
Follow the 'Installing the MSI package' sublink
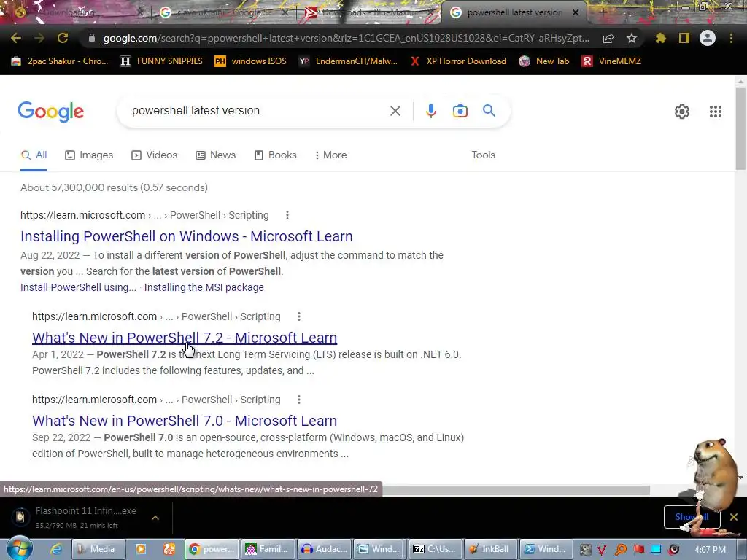204,287
